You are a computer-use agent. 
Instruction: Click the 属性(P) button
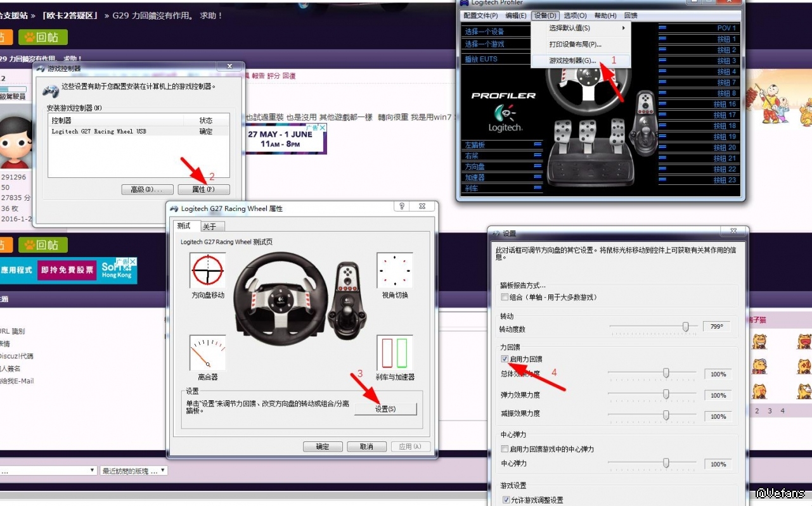click(x=203, y=189)
